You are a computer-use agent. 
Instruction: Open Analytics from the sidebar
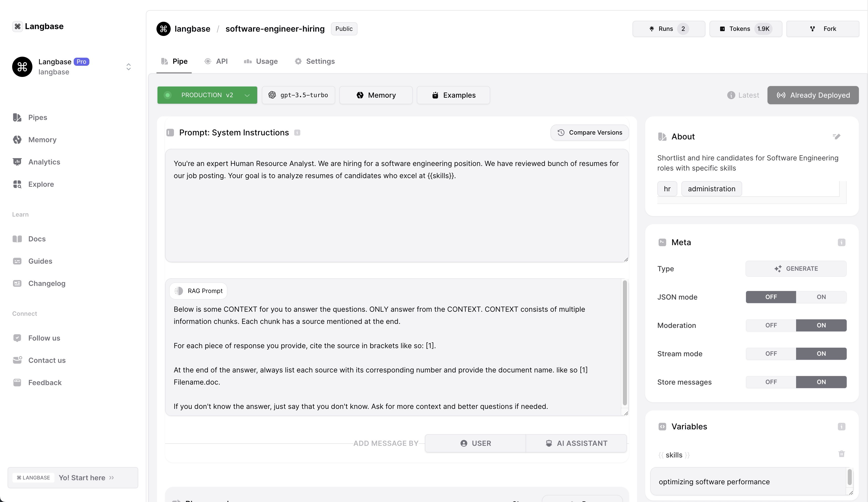(44, 162)
